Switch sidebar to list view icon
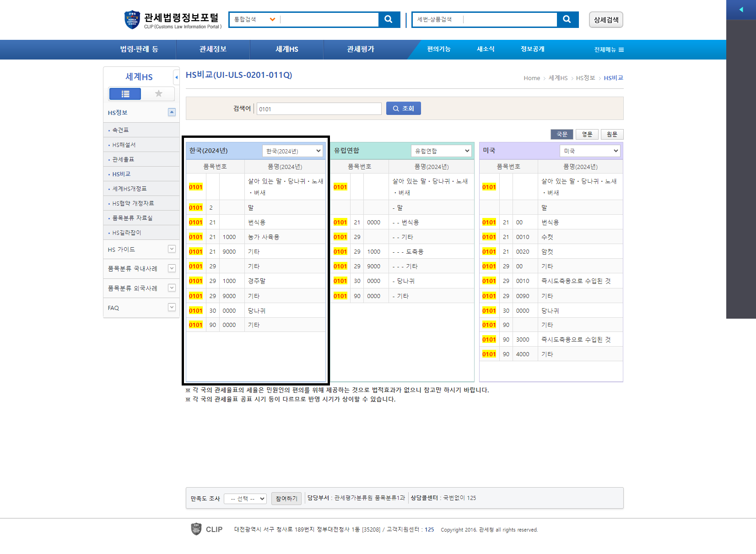 click(x=125, y=94)
